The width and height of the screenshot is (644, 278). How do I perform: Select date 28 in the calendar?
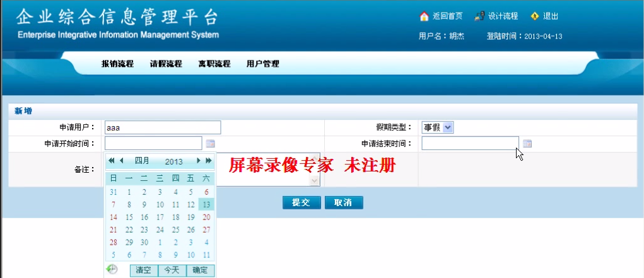click(114, 243)
